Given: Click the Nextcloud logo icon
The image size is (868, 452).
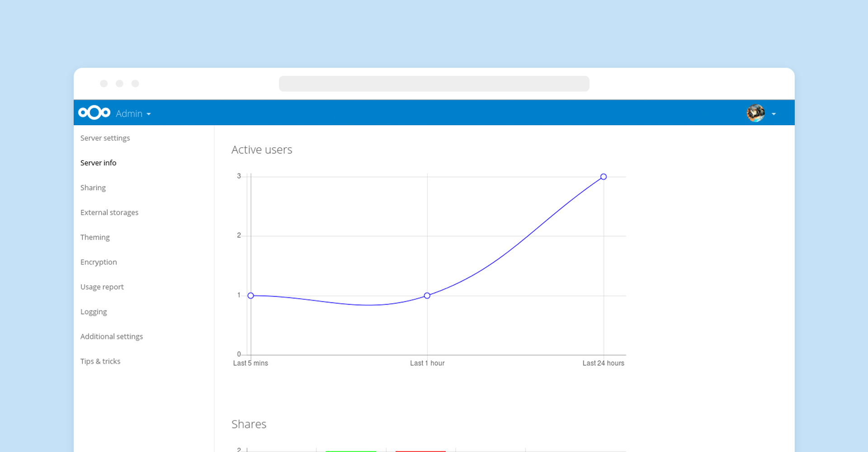Looking at the screenshot, I should 94,113.
